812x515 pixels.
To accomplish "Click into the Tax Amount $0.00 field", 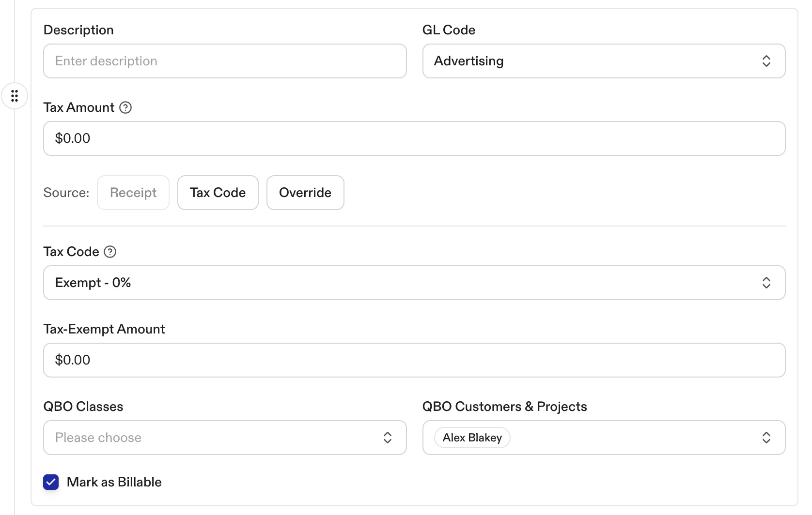I will [414, 138].
